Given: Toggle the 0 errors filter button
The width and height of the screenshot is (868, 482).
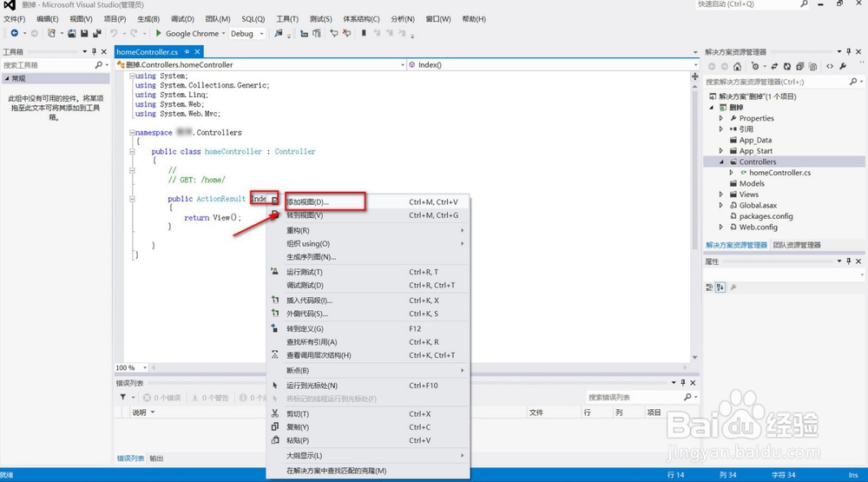Looking at the screenshot, I should [x=161, y=398].
